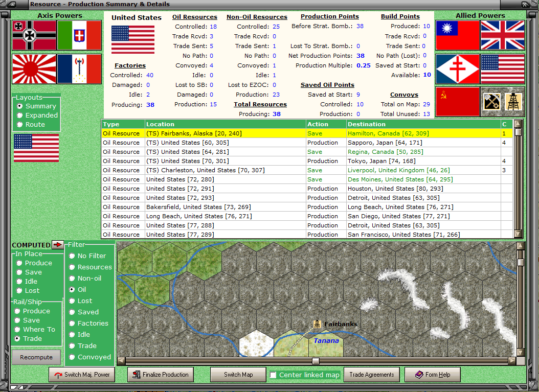Click the table vertical scrollbar thumb
The width and height of the screenshot is (539, 392).
pos(518,132)
